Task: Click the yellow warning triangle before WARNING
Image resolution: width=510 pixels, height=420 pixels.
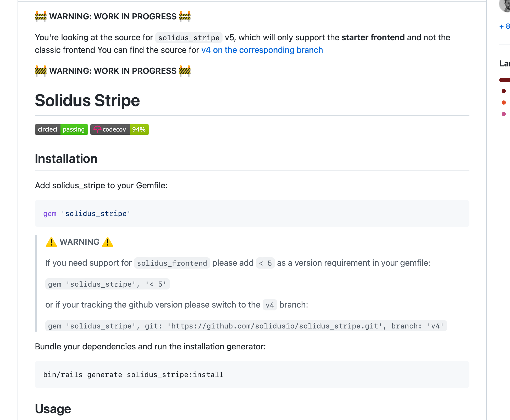Action: [x=51, y=242]
